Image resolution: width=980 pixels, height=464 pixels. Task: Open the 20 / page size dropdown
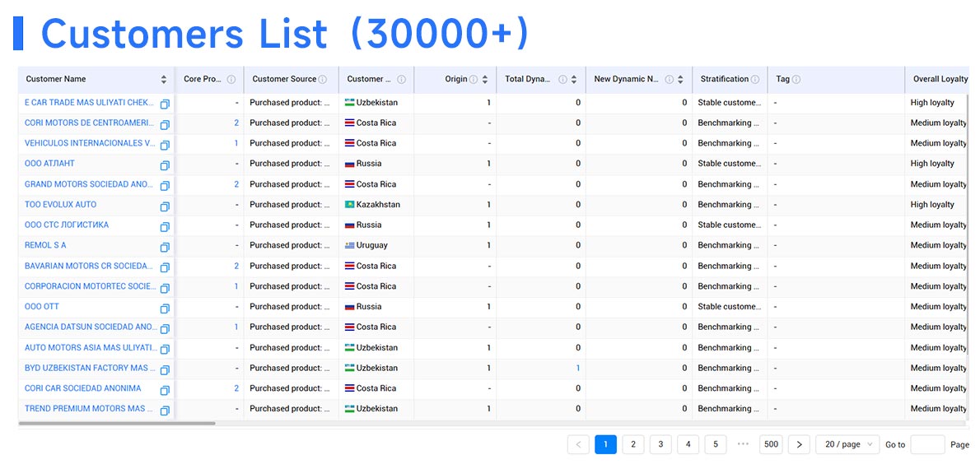(847, 444)
